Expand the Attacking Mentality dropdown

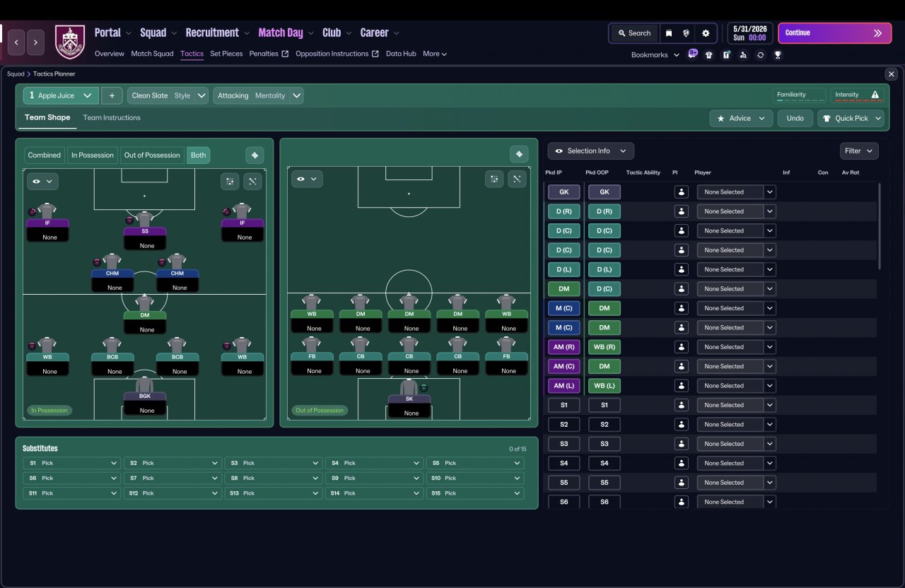point(258,95)
